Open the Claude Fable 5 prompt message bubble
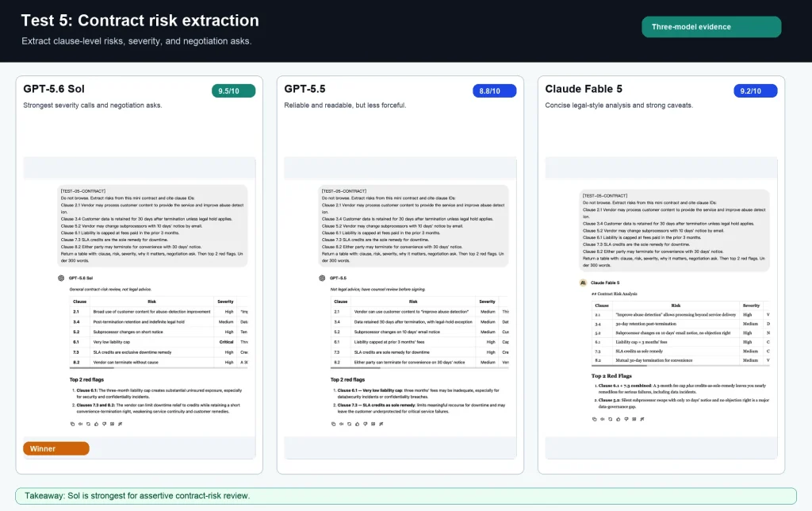Viewport: 812px width, 511px height. coord(674,231)
